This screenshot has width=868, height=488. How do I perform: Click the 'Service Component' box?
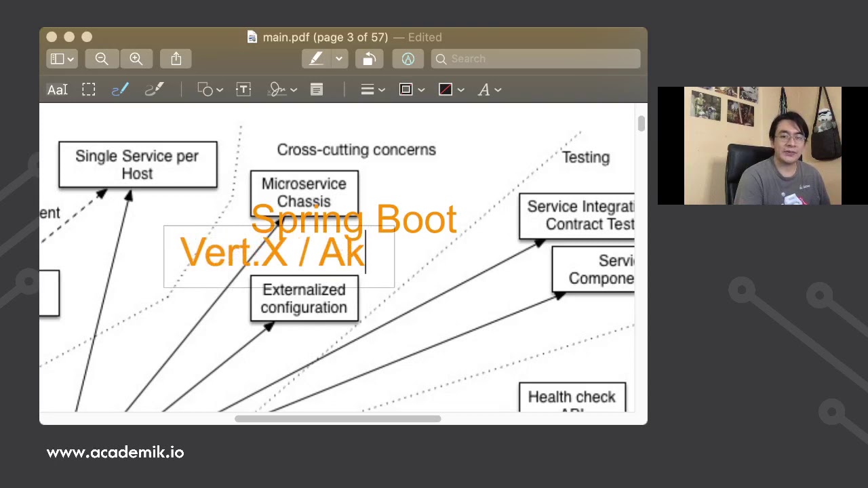click(x=593, y=270)
